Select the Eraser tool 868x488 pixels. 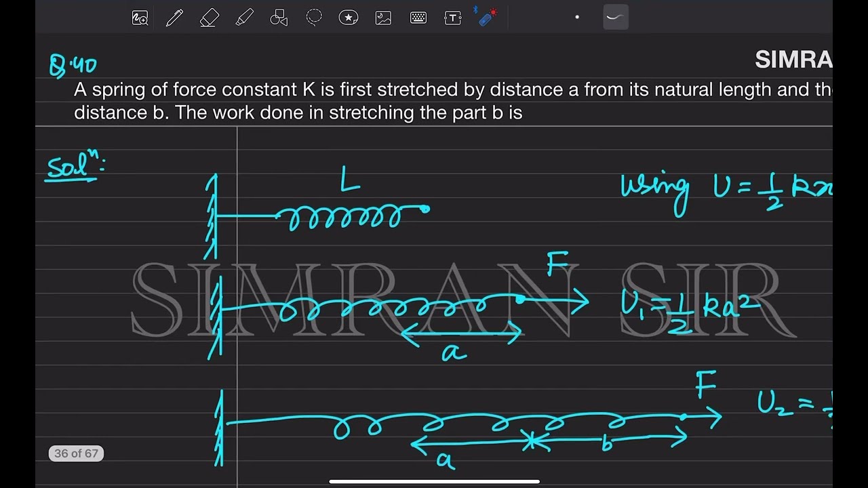coord(210,18)
